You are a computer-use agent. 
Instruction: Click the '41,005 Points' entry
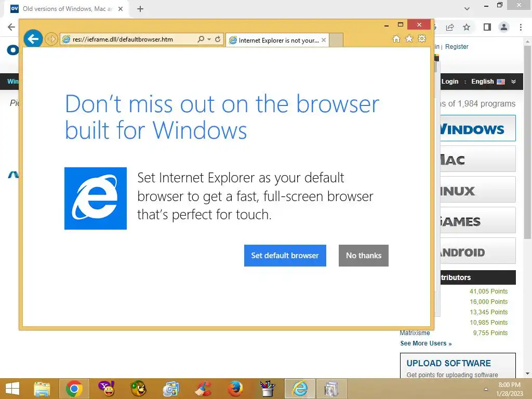488,291
